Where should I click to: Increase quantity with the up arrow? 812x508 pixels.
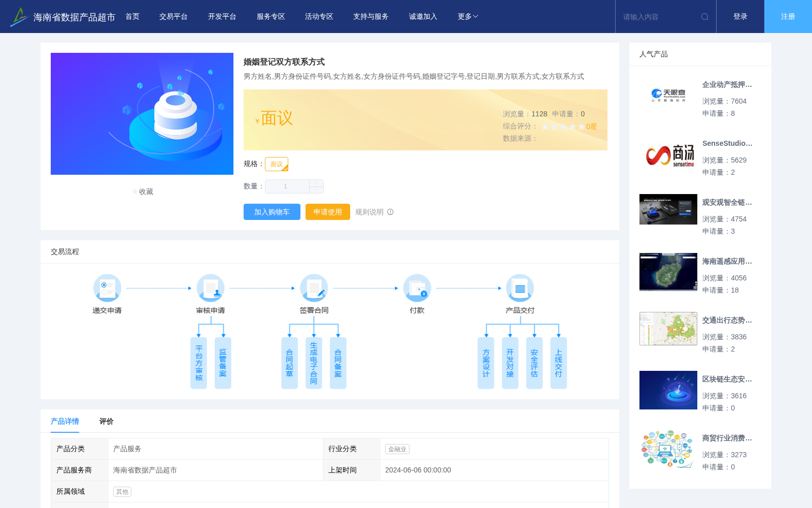[x=316, y=183]
